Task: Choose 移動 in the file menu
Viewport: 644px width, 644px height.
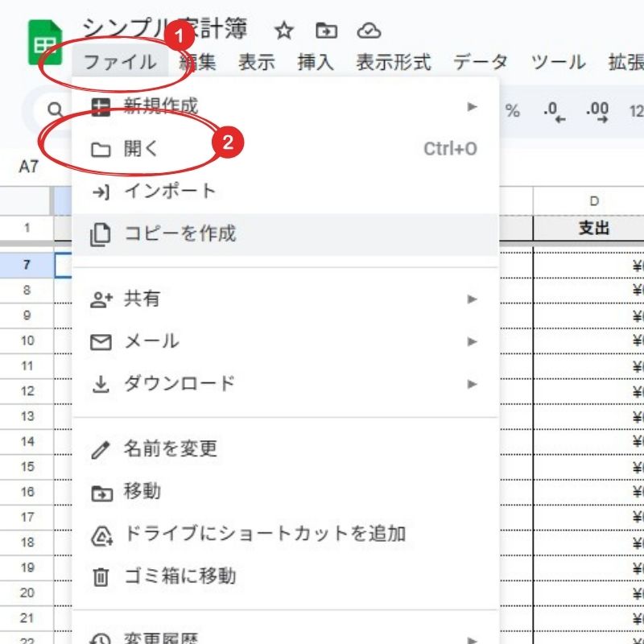Action: (x=285, y=492)
